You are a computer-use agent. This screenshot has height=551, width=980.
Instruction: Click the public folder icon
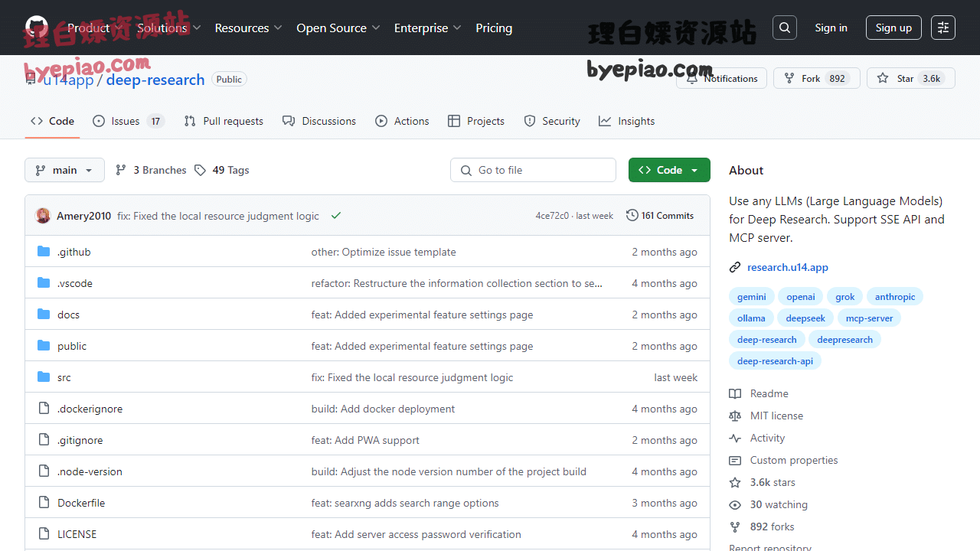(44, 346)
